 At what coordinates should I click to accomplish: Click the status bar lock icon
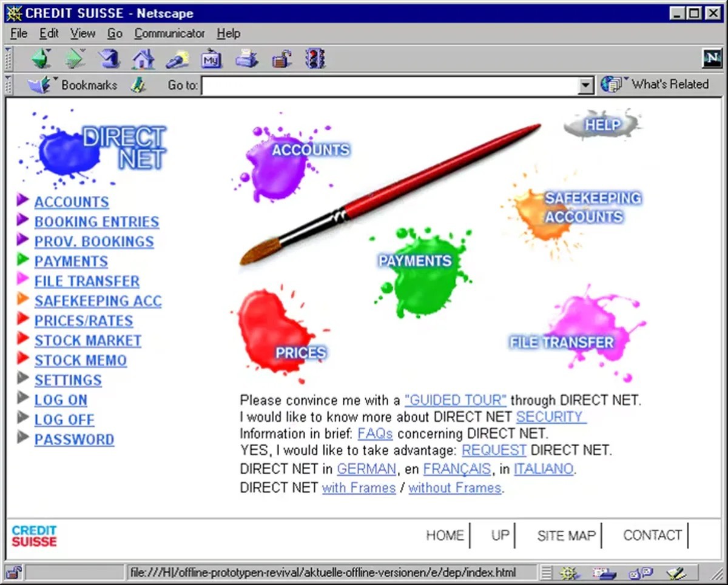[15, 572]
